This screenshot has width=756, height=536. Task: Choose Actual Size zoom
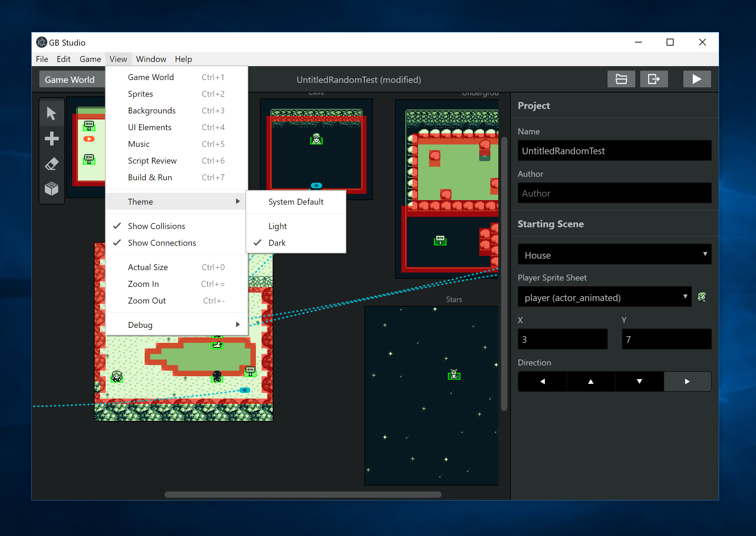click(177, 267)
